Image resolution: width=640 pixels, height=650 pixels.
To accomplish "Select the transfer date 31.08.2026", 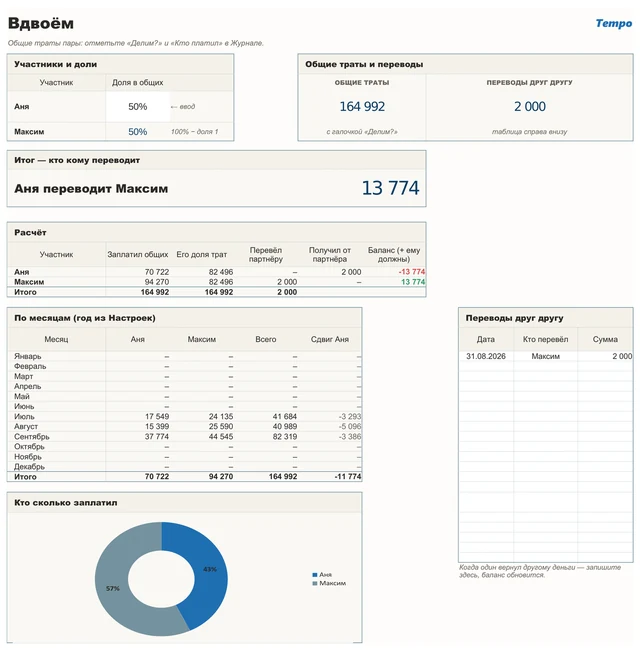I will (x=486, y=357).
